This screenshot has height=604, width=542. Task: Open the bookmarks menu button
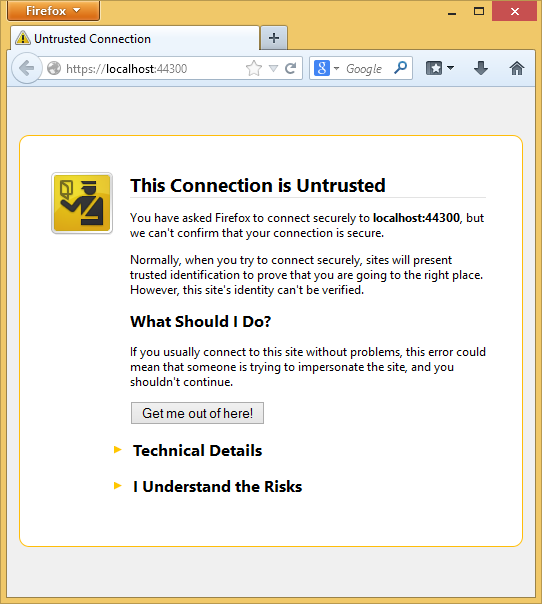(440, 68)
